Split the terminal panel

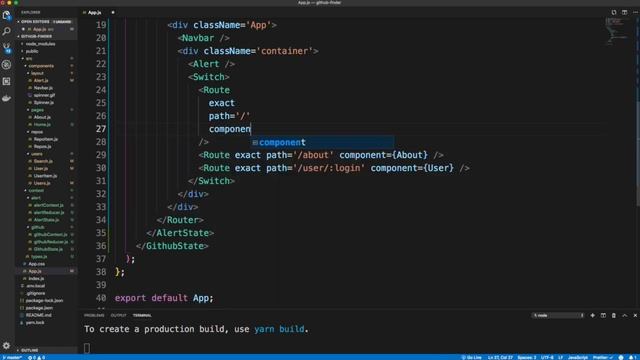[x=603, y=316]
